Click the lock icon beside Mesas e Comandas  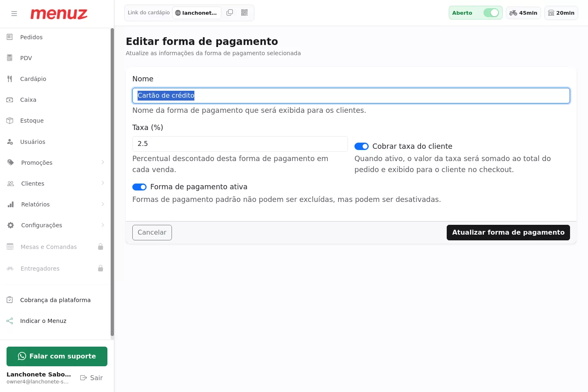pyautogui.click(x=100, y=246)
